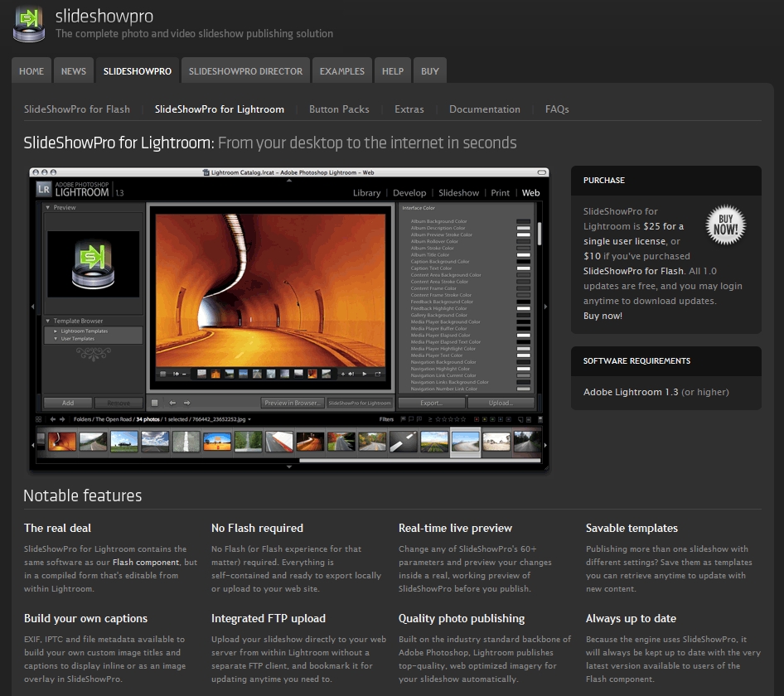Collapse the Preview panel triangle

(48, 207)
